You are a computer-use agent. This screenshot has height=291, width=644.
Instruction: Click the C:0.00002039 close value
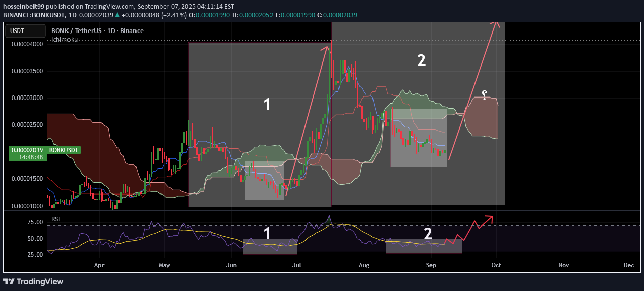[337, 15]
